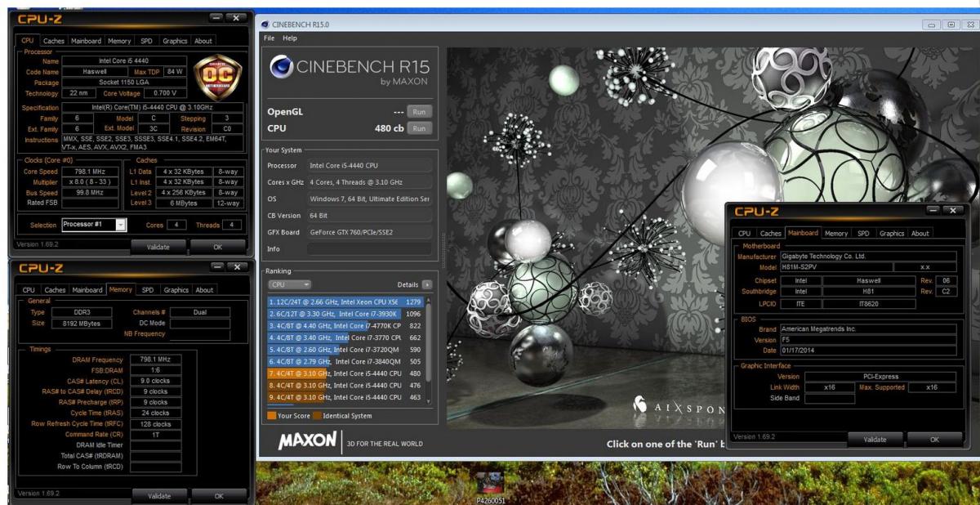Switch to CPU tab in bottom-left CPU-Z
Image resolution: width=980 pixels, height=505 pixels.
[29, 289]
